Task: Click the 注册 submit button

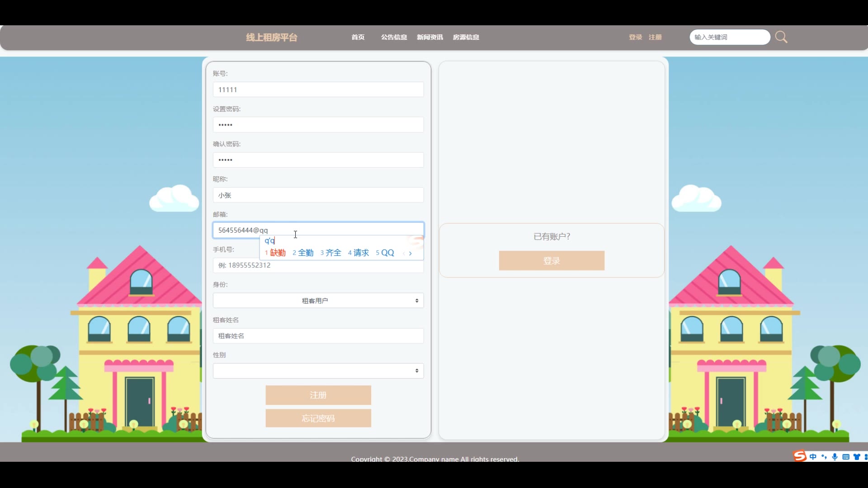Action: coord(318,395)
